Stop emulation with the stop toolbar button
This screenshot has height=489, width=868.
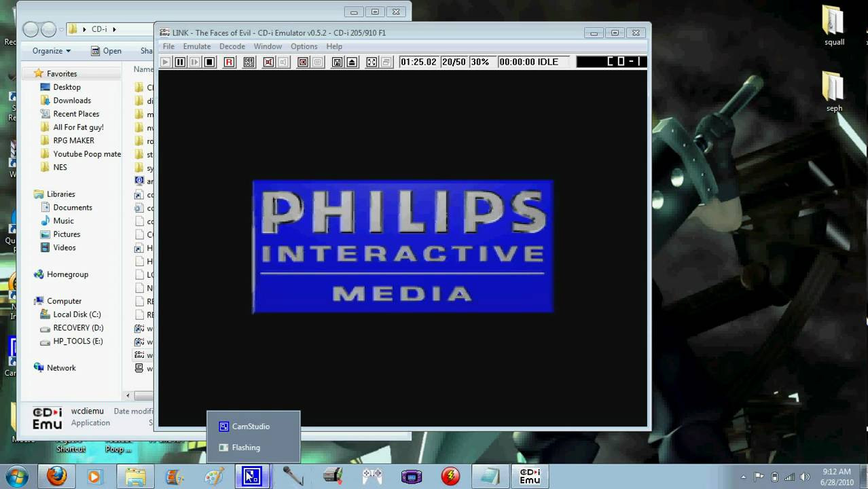pyautogui.click(x=210, y=62)
